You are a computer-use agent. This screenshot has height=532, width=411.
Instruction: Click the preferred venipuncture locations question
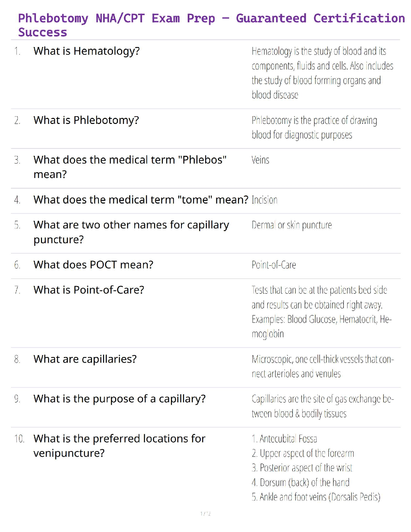click(119, 446)
